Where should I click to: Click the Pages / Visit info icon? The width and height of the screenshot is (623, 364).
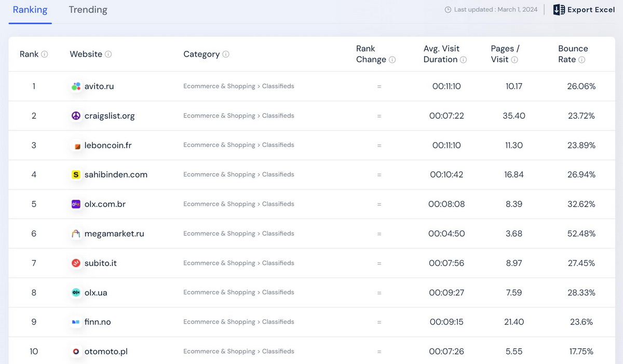pos(514,60)
